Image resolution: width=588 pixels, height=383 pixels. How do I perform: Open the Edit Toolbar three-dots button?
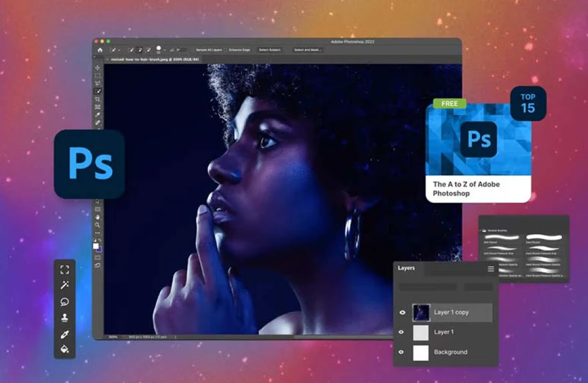pos(97,233)
